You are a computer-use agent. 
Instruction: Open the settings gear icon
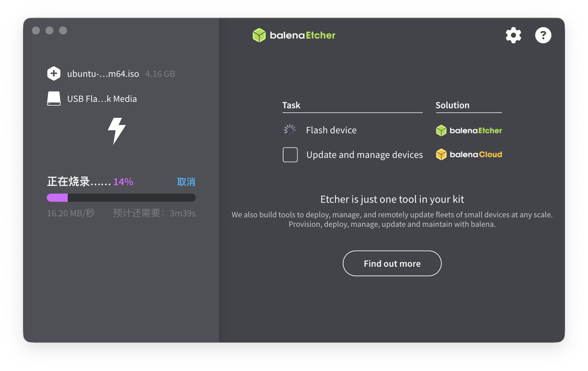[x=514, y=35]
